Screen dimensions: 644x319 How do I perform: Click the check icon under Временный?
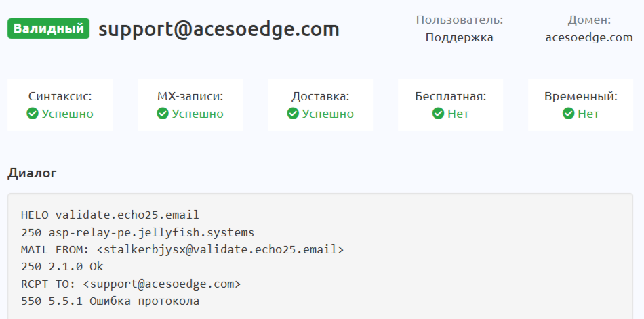coord(568,114)
